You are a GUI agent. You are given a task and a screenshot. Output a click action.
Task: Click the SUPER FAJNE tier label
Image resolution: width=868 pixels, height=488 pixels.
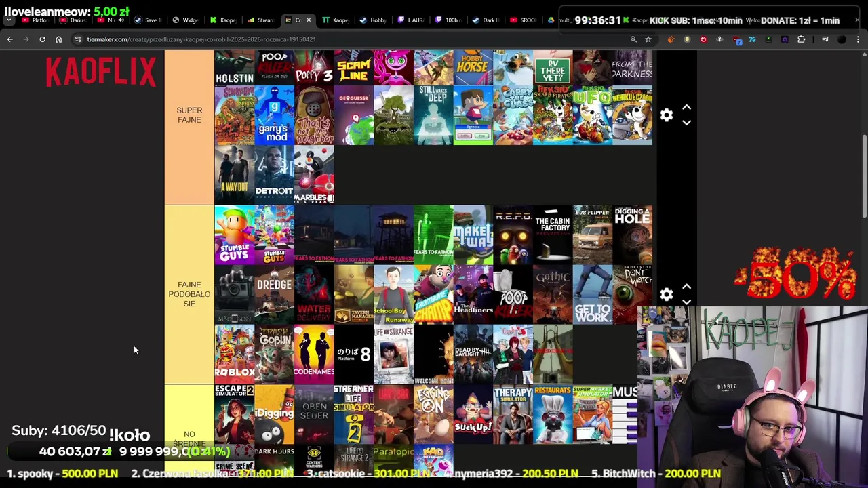coord(189,115)
